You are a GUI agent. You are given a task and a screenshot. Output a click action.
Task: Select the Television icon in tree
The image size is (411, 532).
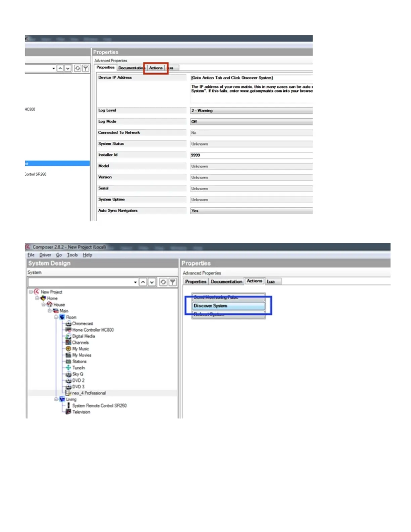coord(68,412)
